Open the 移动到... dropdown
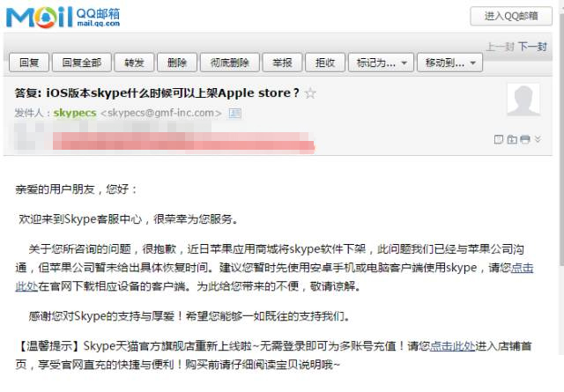 click(449, 63)
